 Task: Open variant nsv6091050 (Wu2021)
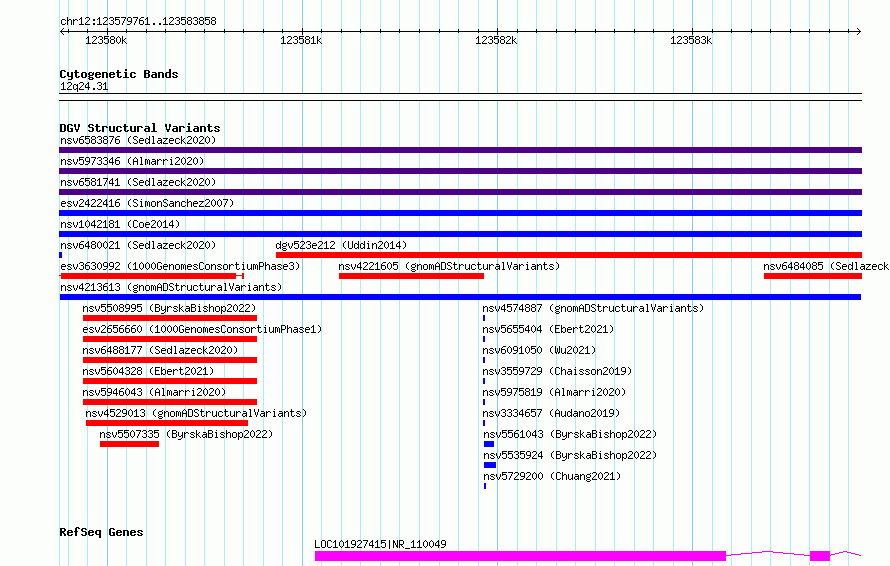[x=539, y=350]
